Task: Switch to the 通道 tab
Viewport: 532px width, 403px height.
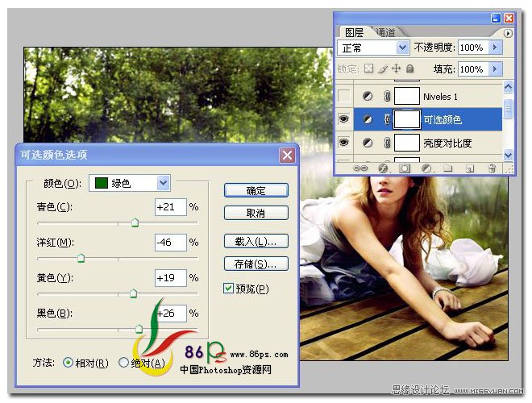Action: click(x=386, y=32)
